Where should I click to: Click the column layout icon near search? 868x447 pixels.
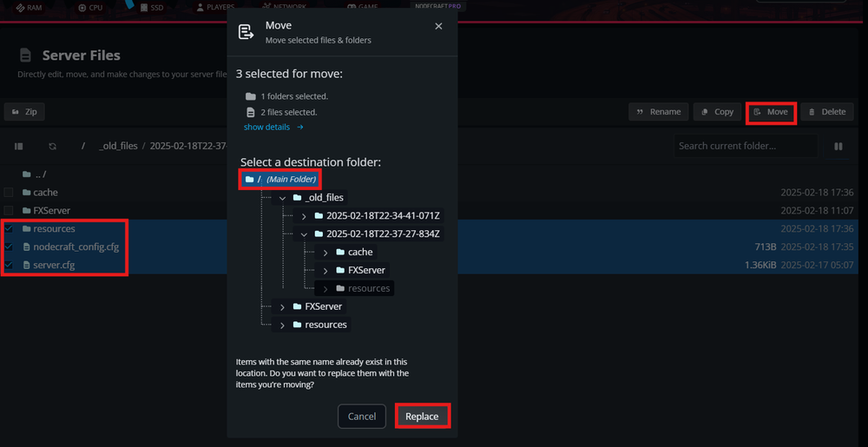coord(838,147)
